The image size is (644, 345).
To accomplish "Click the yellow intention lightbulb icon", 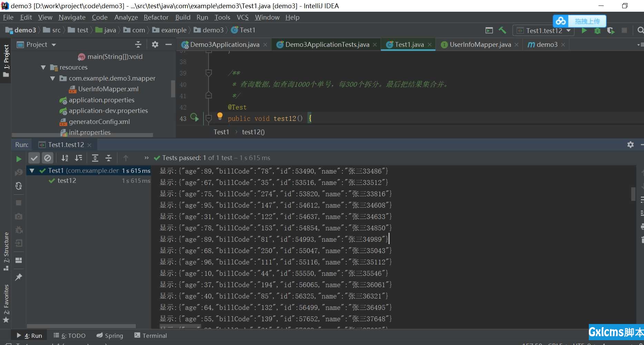I will (220, 116).
